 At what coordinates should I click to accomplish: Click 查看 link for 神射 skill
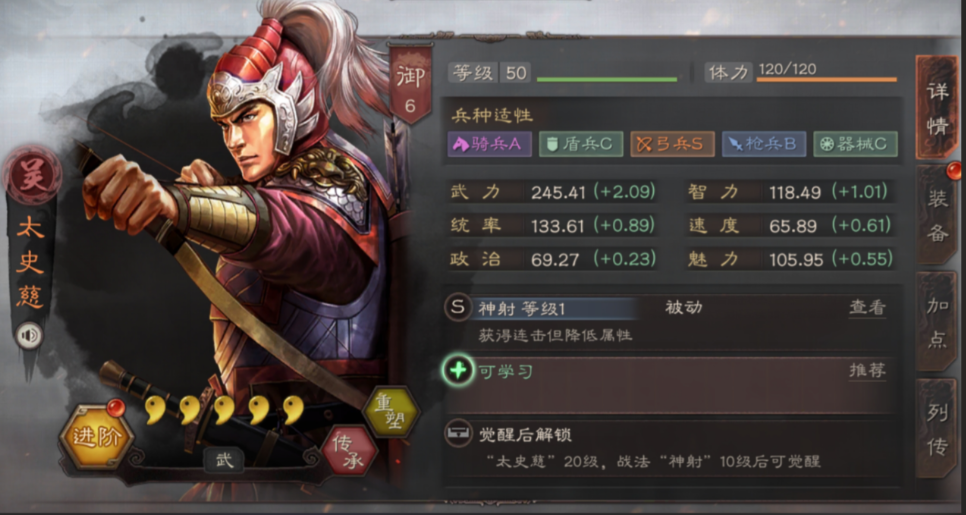(x=867, y=308)
